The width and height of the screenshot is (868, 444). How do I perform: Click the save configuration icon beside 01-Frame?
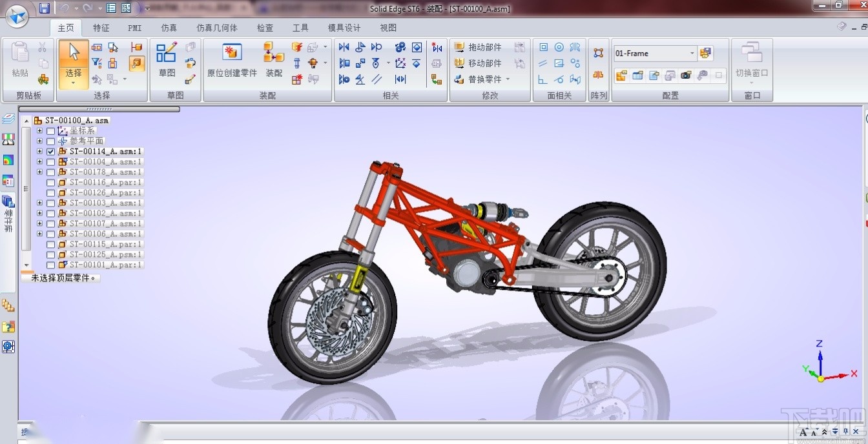[x=705, y=53]
